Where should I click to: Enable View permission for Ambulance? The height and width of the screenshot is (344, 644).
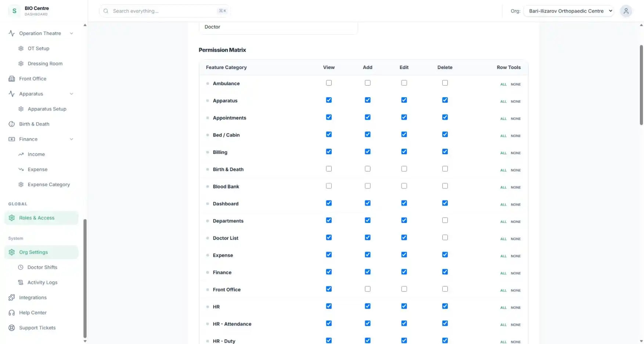329,83
